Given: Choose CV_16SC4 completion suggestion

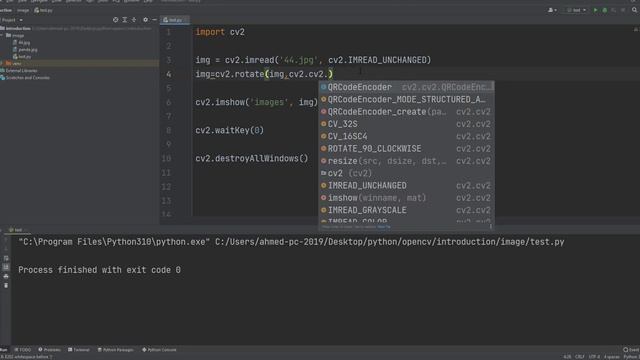Looking at the screenshot, I should [407, 136].
